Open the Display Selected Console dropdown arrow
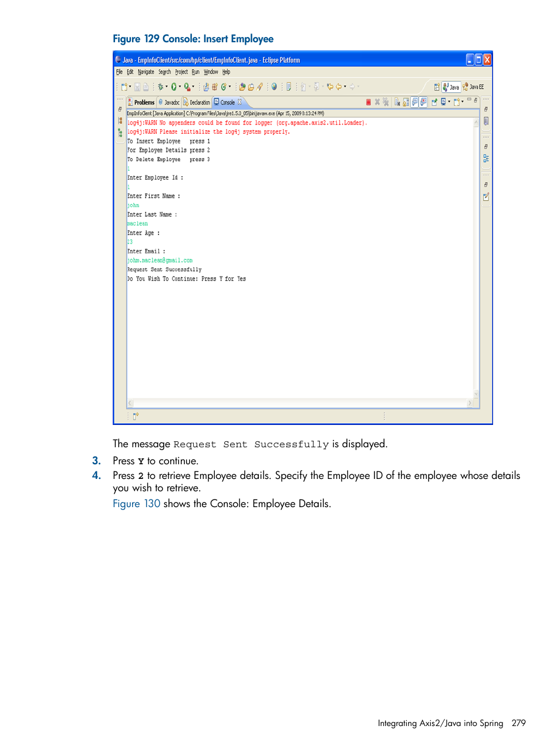This screenshot has width=560, height=746. (x=449, y=102)
